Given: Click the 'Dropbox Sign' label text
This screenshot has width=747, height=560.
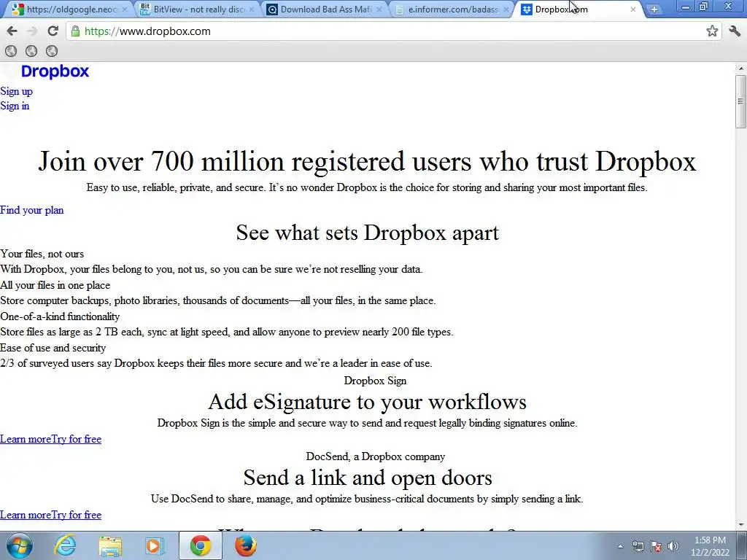Looking at the screenshot, I should [x=376, y=381].
